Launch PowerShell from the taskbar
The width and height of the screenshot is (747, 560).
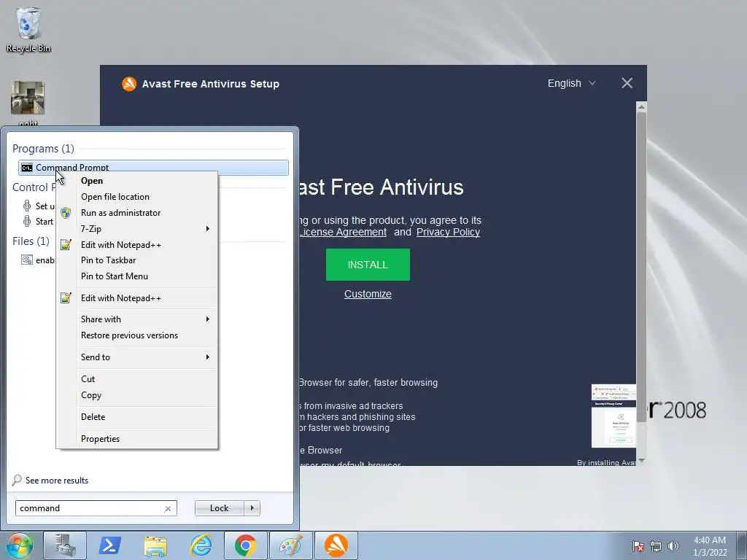point(110,545)
